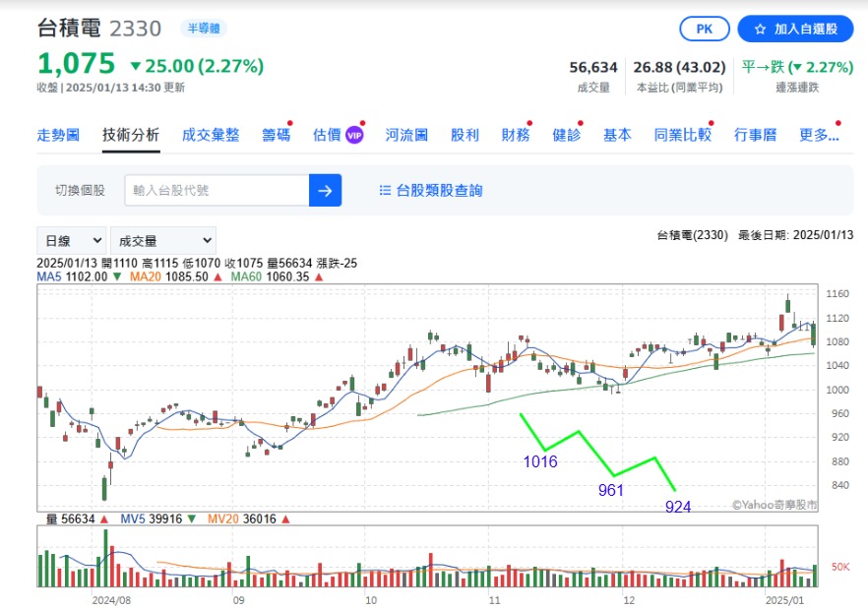Switch to the 基本 tab

point(617,135)
